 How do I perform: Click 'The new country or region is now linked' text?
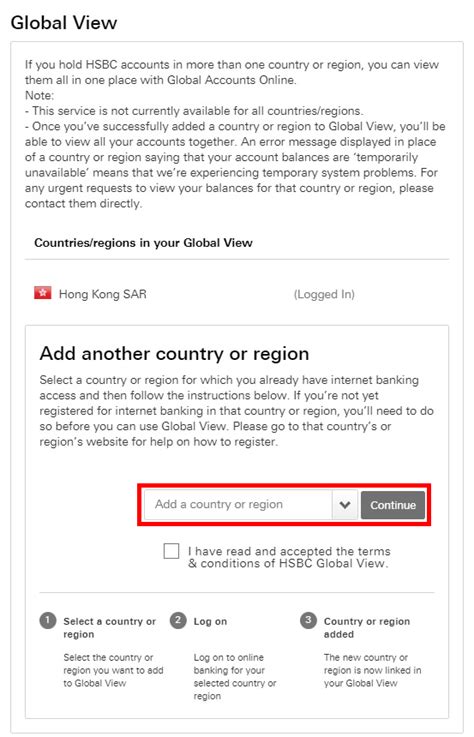tap(372, 670)
